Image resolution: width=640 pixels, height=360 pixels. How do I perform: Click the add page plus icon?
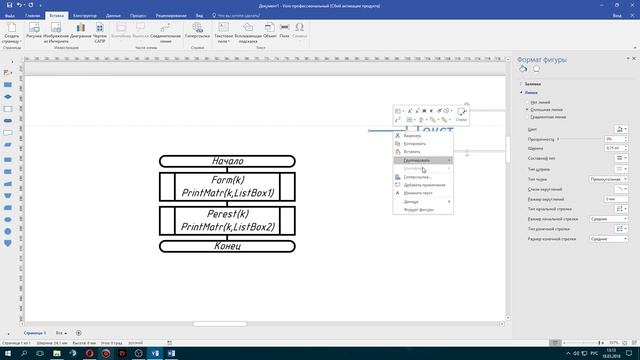pyautogui.click(x=79, y=333)
